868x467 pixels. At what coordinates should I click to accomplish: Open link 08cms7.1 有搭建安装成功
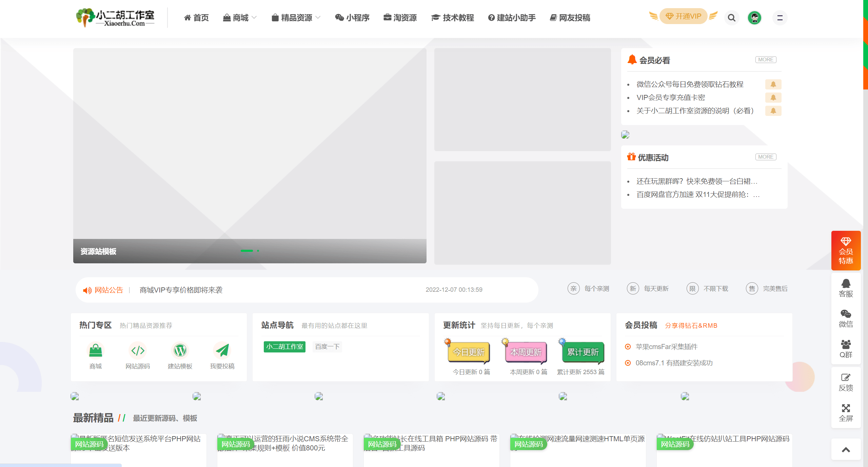pos(674,363)
